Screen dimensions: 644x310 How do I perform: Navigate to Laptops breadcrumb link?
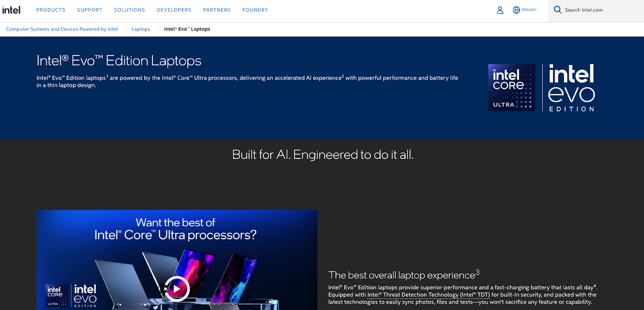[x=141, y=29]
